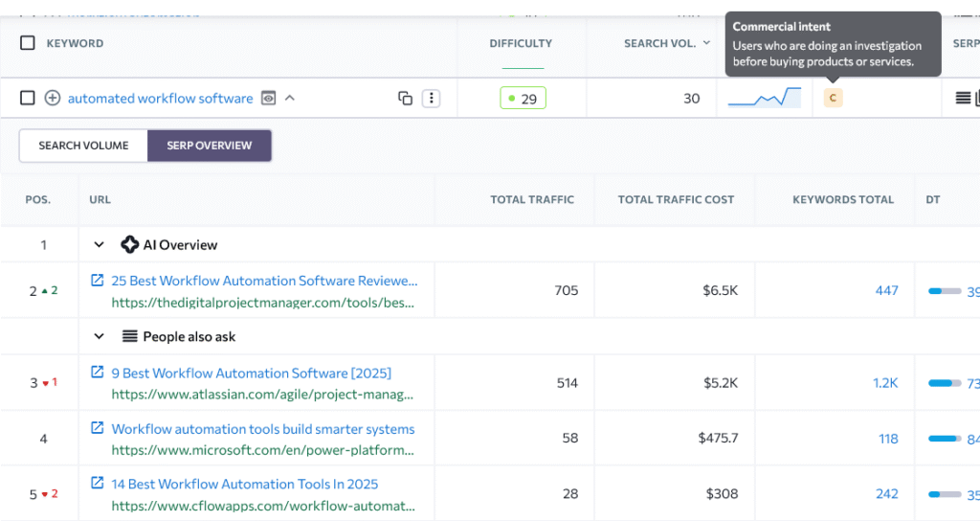Viewport: 980px width, 521px height.
Task: Switch to the SEARCH VOLUME tab
Action: (84, 146)
